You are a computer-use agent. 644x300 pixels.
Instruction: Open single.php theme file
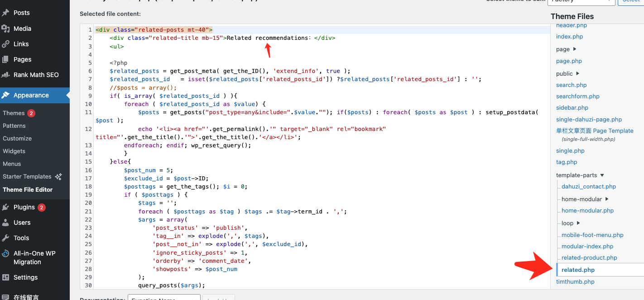[570, 150]
